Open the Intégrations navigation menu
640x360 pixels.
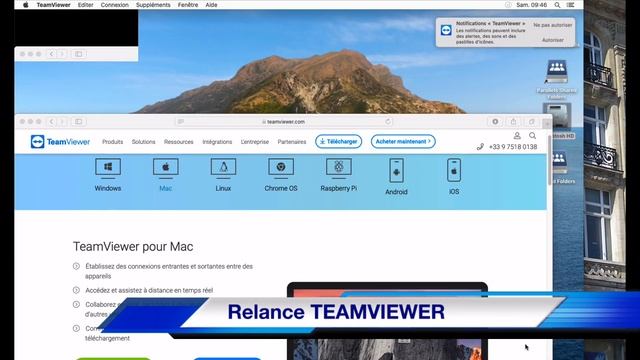[217, 142]
